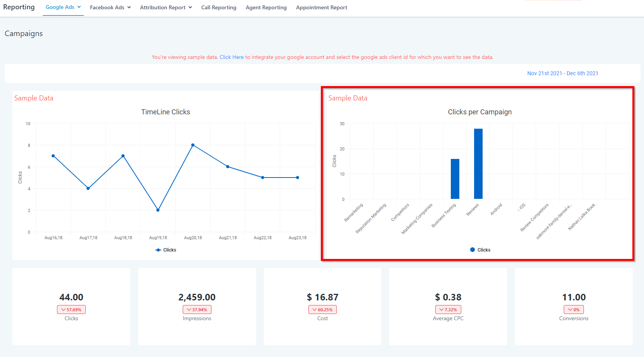The width and height of the screenshot is (644, 357).
Task: Click the Aug19,18 lowest data point
Action: [x=158, y=210]
